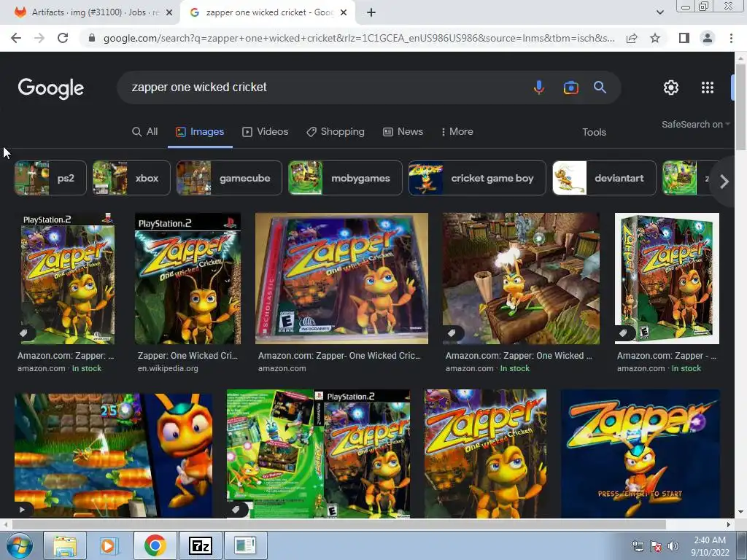
Task: Open Windows Start menu
Action: click(x=19, y=545)
